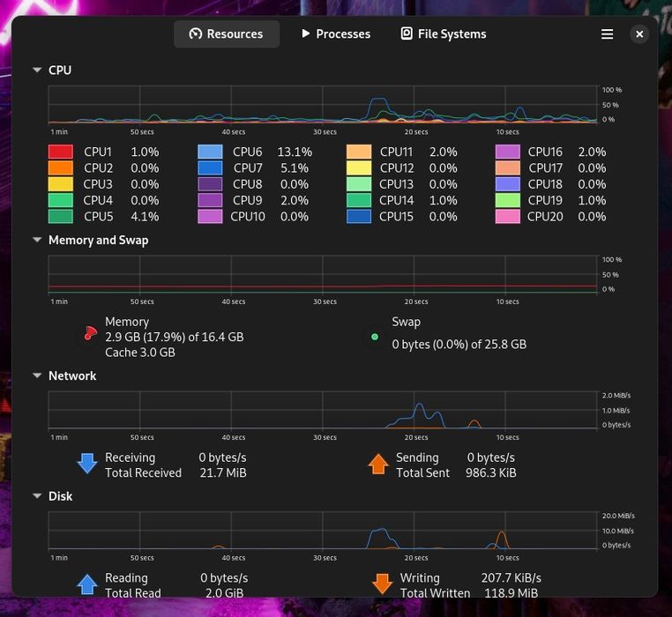Switch to the Processes tab
This screenshot has height=617, width=672.
336,33
